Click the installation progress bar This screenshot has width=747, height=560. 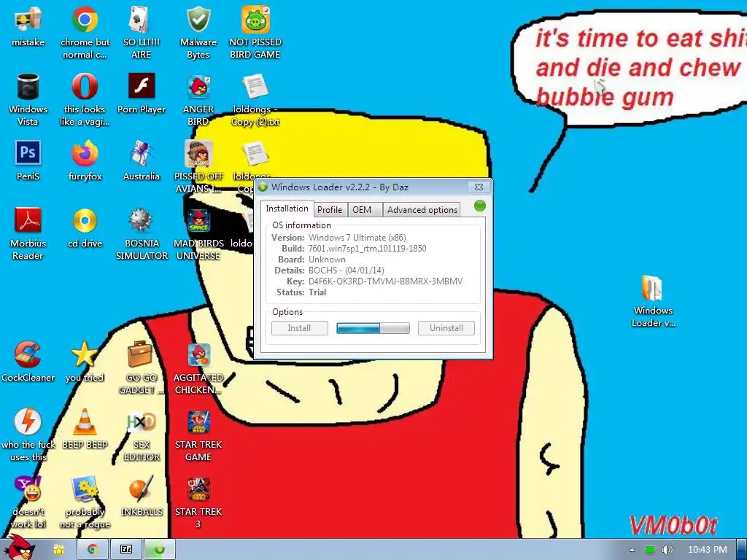tap(373, 328)
